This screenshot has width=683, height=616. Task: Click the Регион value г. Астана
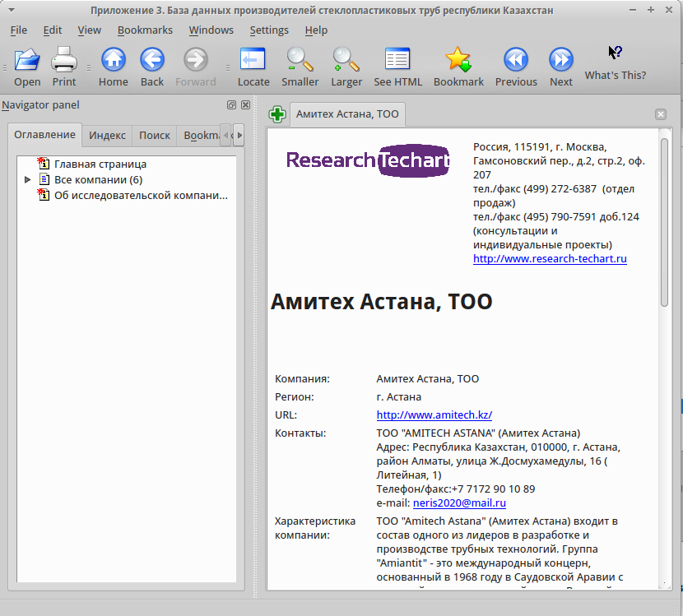(x=398, y=397)
